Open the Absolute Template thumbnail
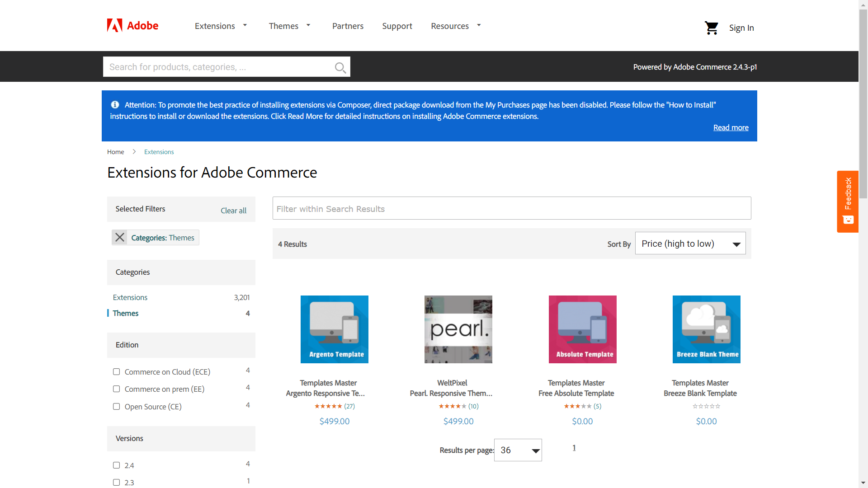This screenshot has width=868, height=488. pos(583,329)
